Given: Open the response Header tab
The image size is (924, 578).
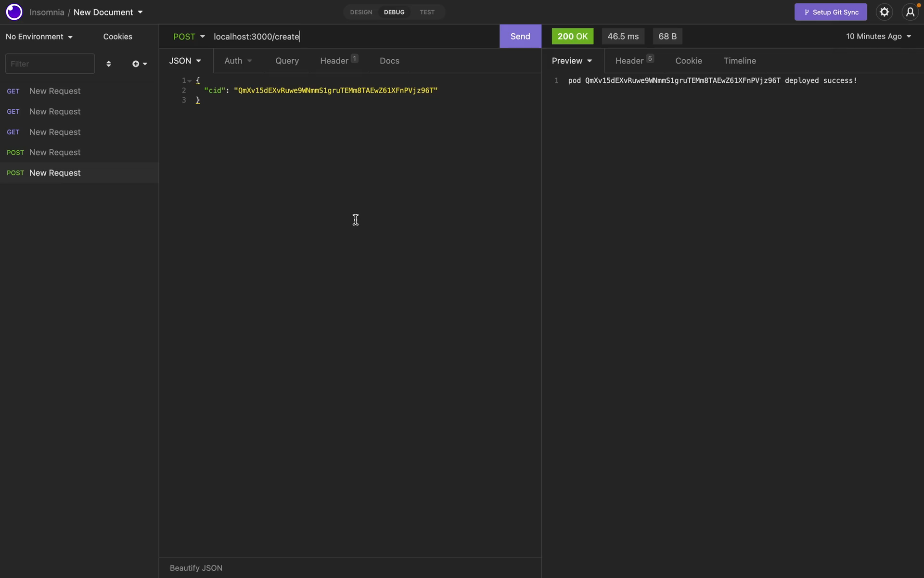Looking at the screenshot, I should [634, 61].
